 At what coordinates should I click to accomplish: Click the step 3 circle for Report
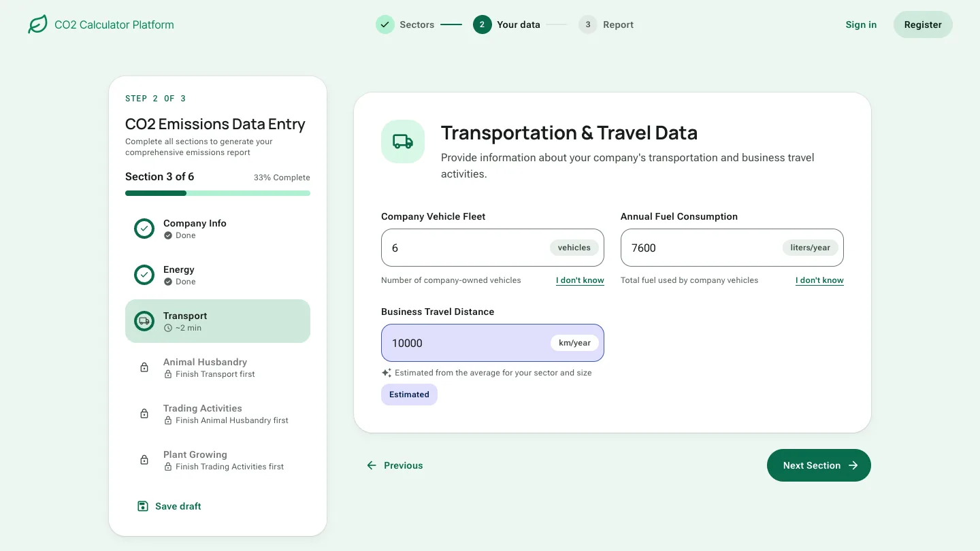click(x=588, y=24)
